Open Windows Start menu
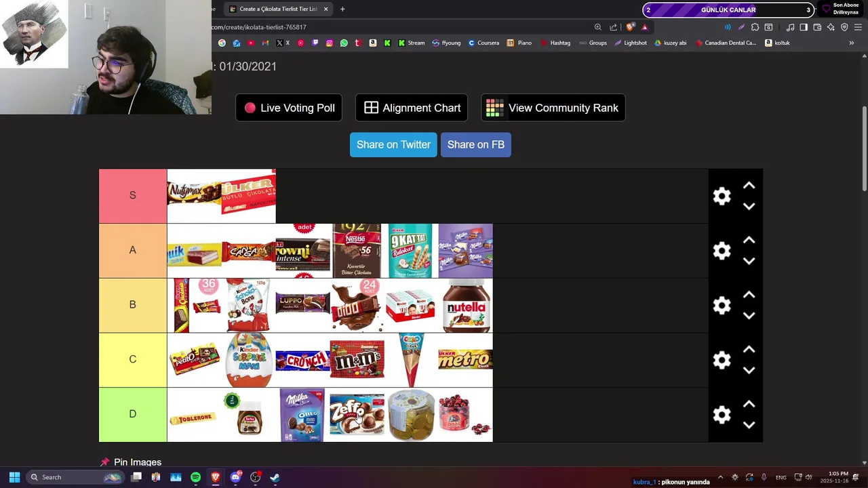The width and height of the screenshot is (868, 488). click(x=14, y=477)
